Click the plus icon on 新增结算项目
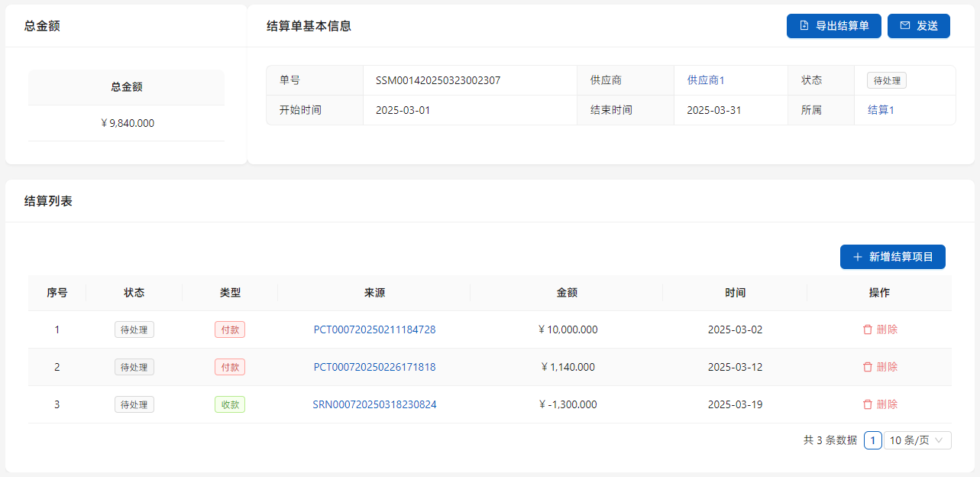The width and height of the screenshot is (980, 477). [x=857, y=257]
